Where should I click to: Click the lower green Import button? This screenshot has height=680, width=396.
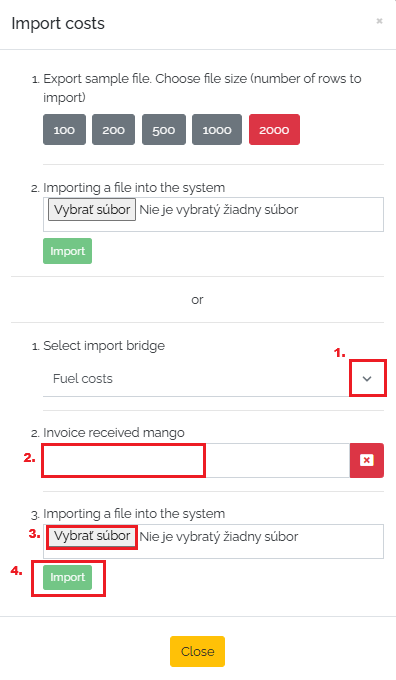point(67,577)
